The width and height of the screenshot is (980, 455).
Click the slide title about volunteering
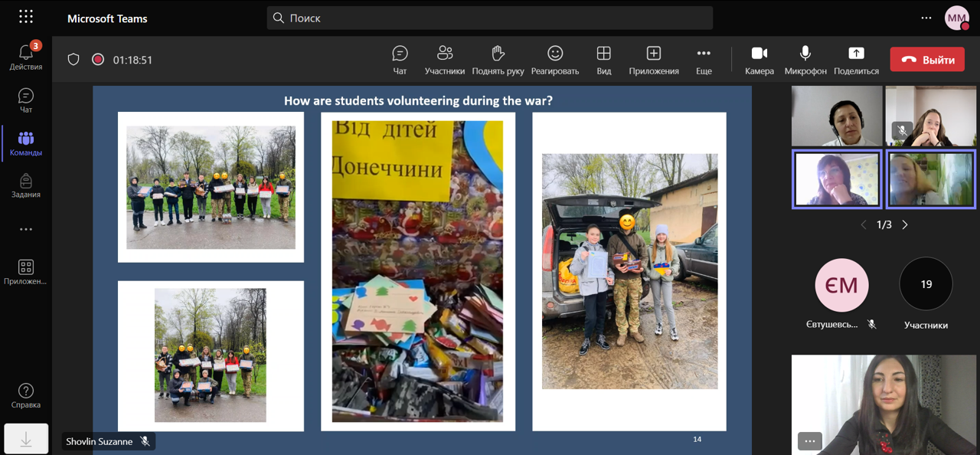[418, 100]
